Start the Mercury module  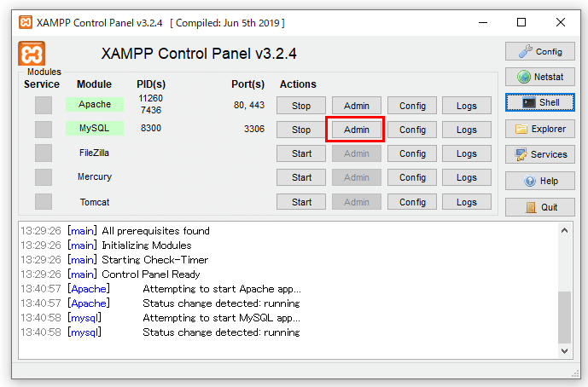click(301, 177)
